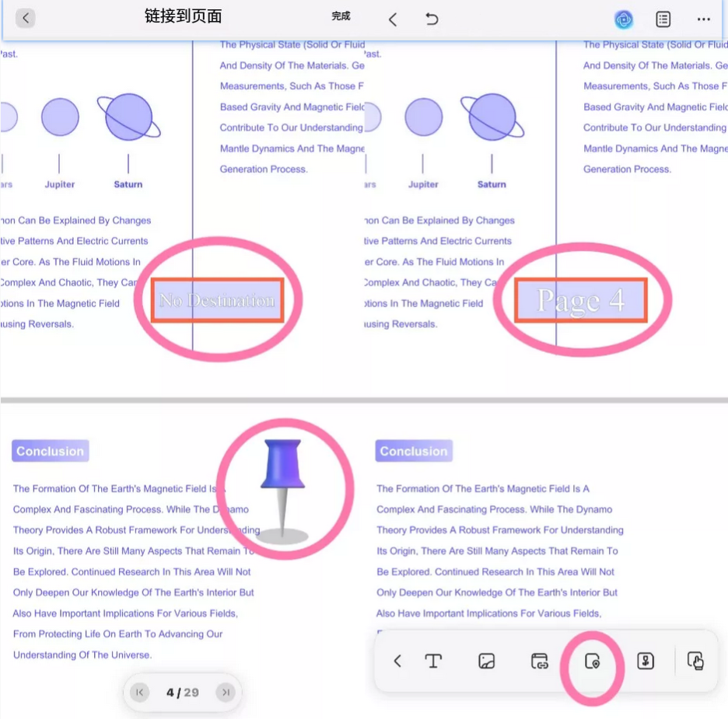This screenshot has width=728, height=719.
Task: Select the Image edit tool
Action: [x=487, y=661]
